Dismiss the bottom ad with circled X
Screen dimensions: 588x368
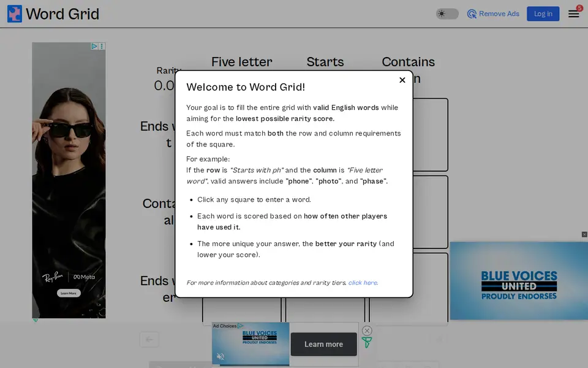click(x=367, y=331)
